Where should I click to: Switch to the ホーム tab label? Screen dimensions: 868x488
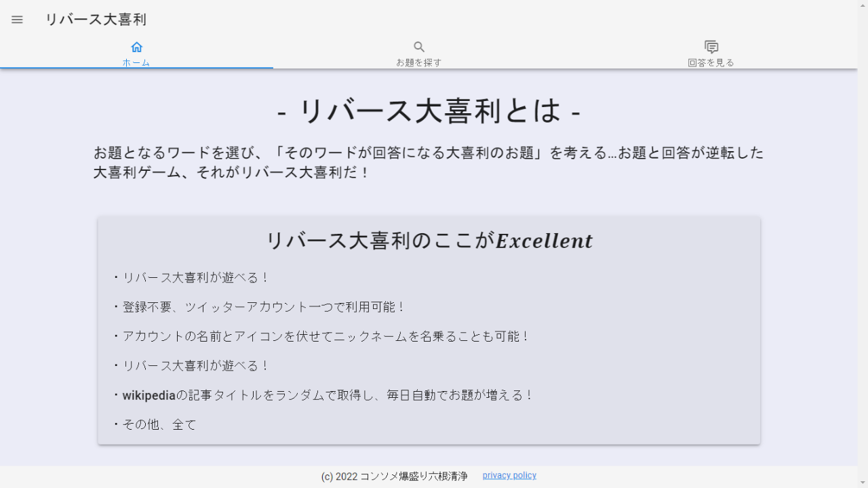(136, 62)
